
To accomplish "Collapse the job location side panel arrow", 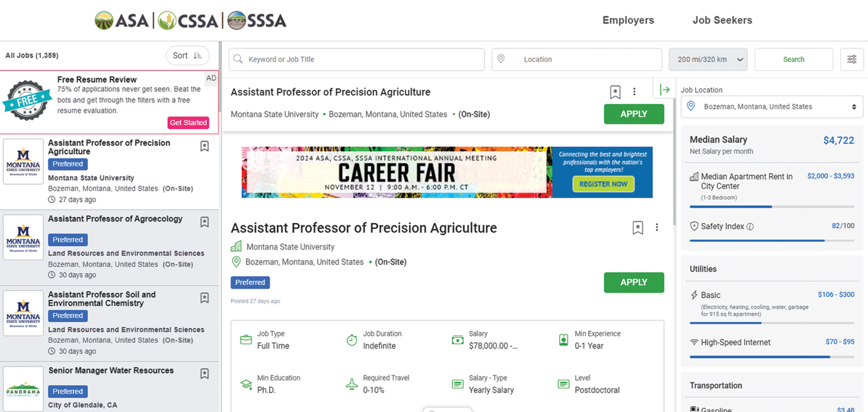I will click(x=665, y=90).
